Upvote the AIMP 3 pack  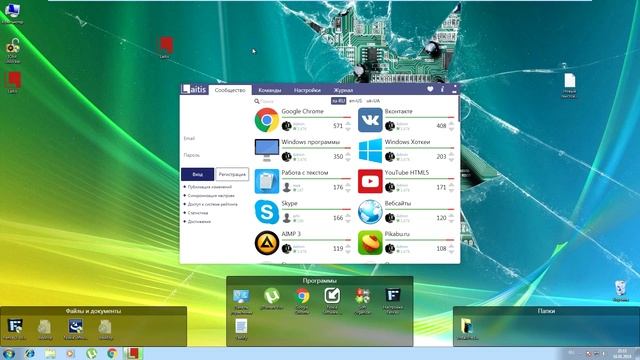point(348,246)
